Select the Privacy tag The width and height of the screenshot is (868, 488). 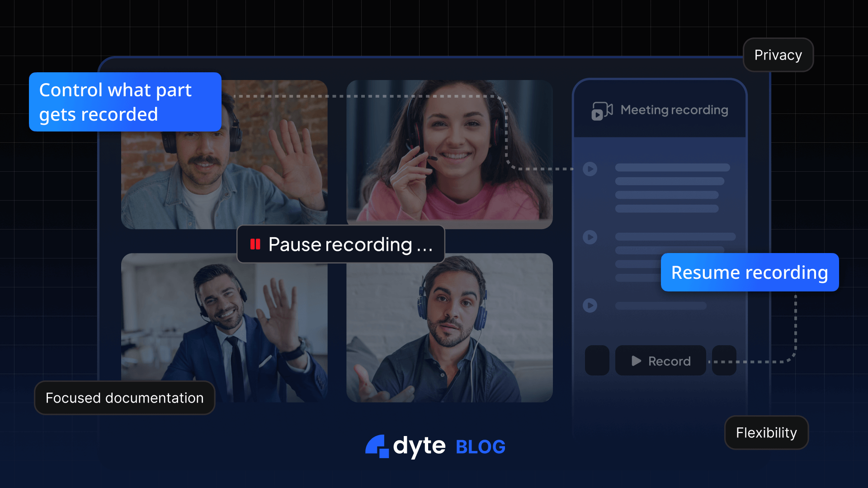778,55
